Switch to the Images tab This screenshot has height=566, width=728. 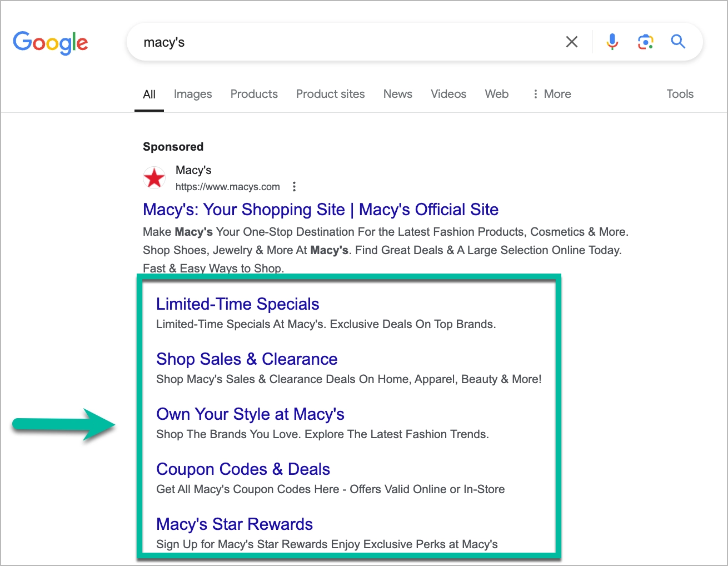pyautogui.click(x=192, y=94)
